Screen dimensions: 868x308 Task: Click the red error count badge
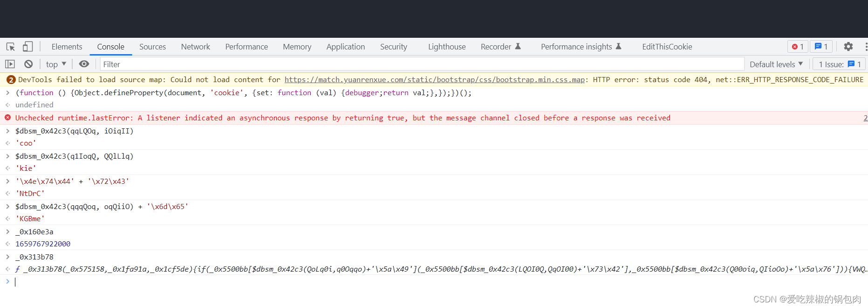pos(798,47)
